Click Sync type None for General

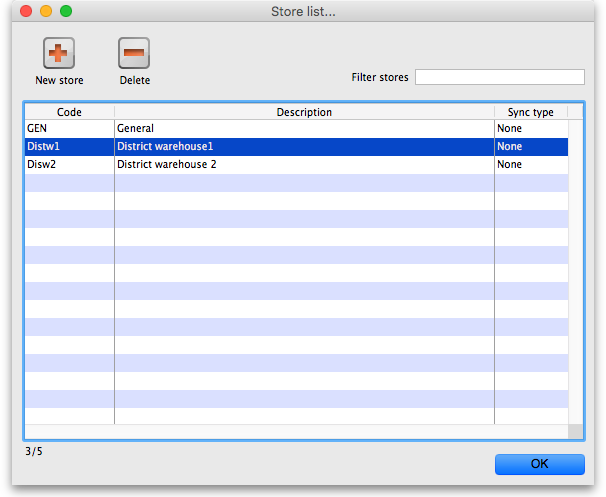(510, 129)
